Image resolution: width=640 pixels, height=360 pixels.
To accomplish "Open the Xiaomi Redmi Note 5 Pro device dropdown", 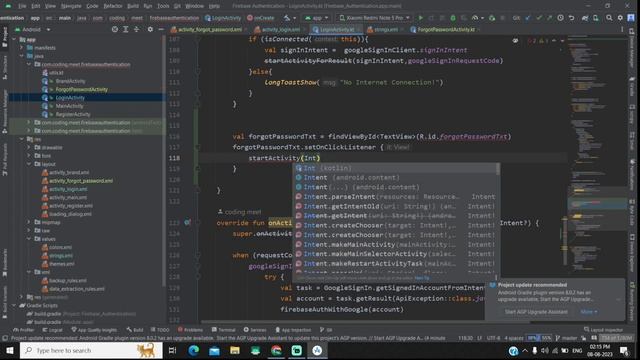I will coord(374,18).
